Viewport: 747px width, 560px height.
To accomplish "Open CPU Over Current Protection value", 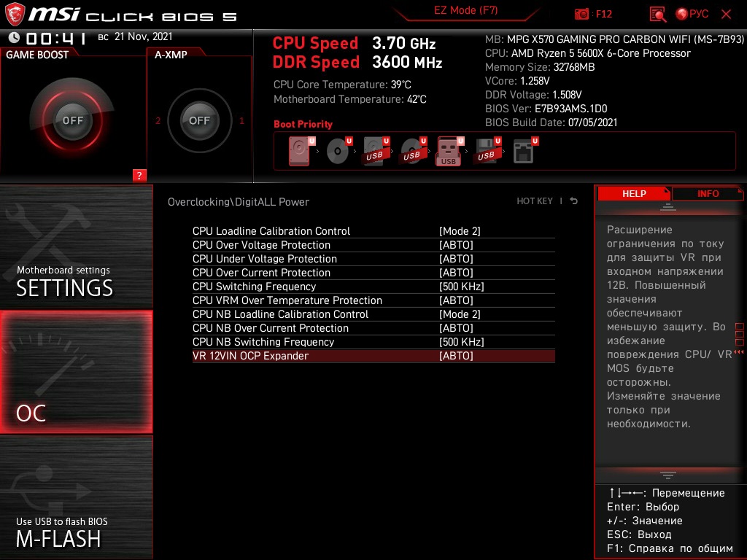I will pyautogui.click(x=456, y=273).
